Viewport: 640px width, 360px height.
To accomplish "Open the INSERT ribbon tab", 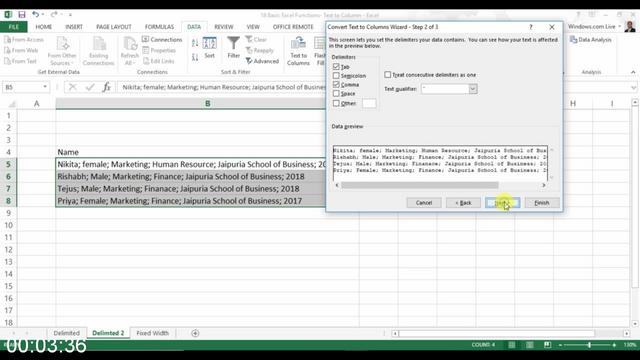I will [74, 27].
